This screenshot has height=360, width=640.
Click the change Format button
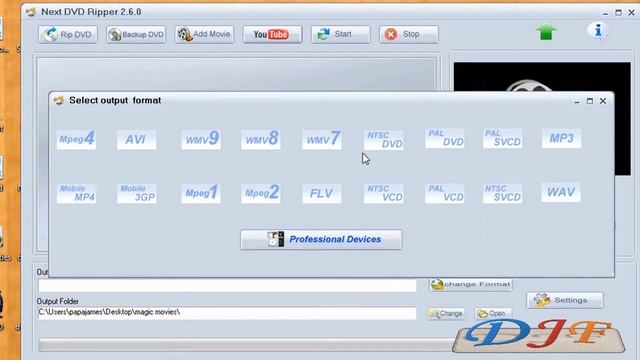(471, 284)
